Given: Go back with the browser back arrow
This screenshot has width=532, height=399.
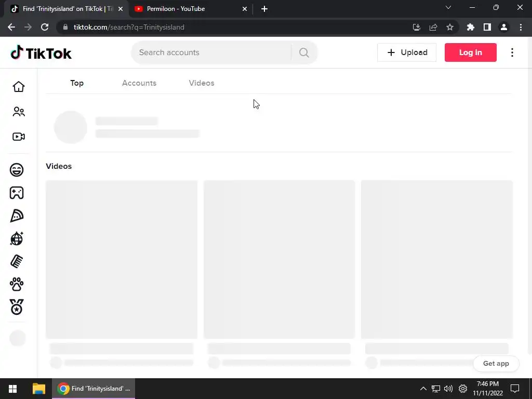Looking at the screenshot, I should point(11,27).
